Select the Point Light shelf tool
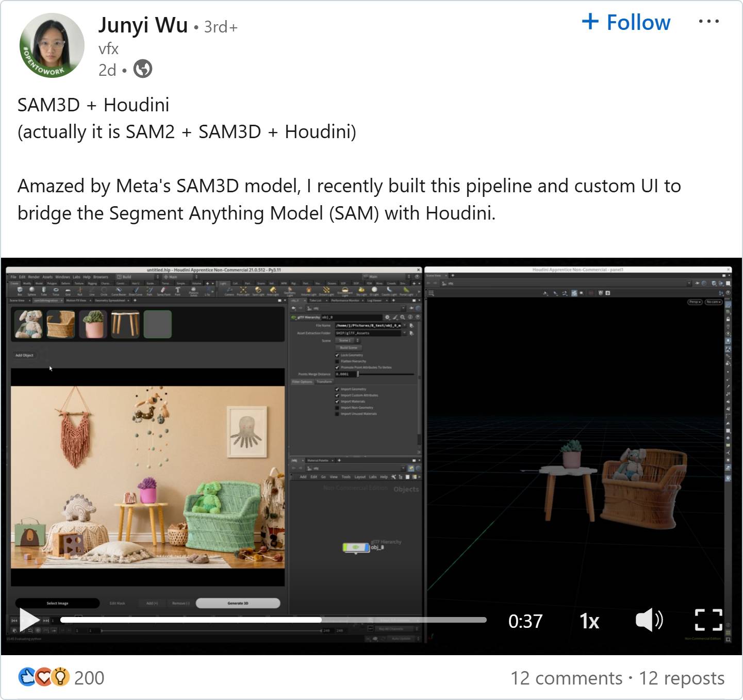743x700 pixels. 243,291
